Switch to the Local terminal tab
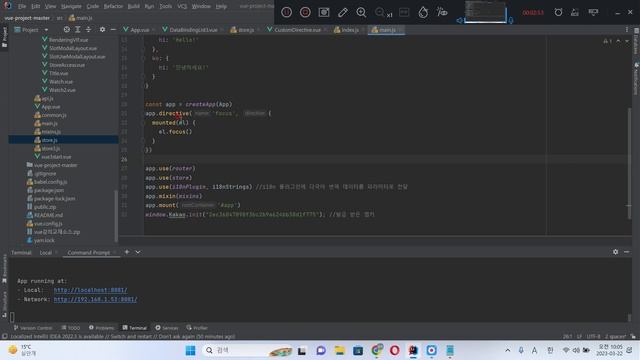The image size is (640, 360). tap(46, 253)
